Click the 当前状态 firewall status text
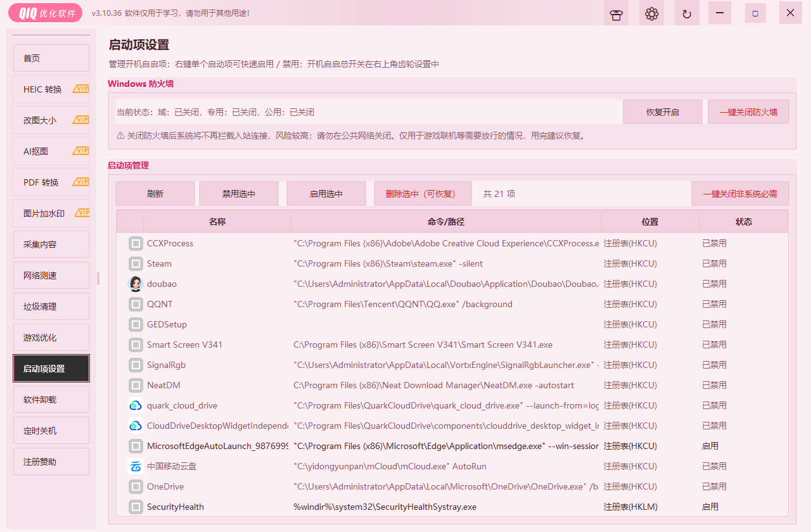Image resolution: width=811 pixels, height=532 pixels. pos(215,112)
